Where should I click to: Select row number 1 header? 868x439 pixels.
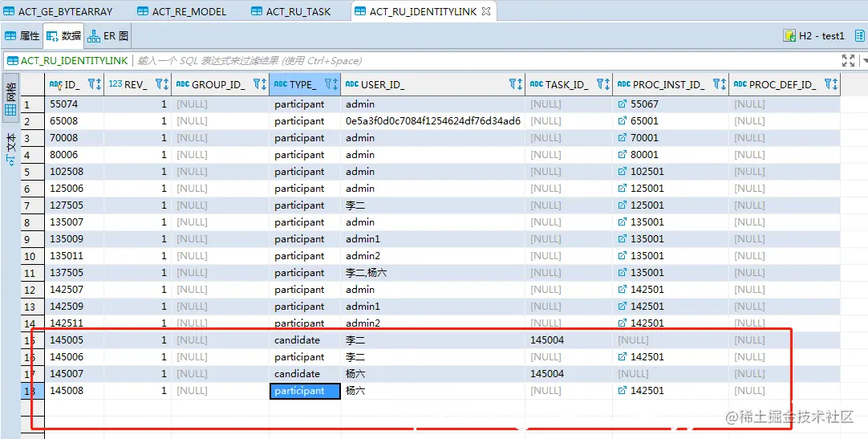pos(33,104)
